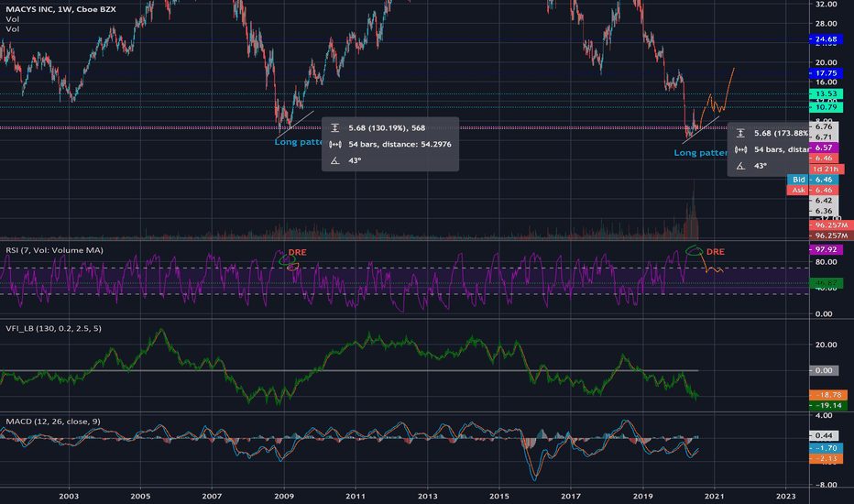Click the 6.71 price scale label

click(824, 137)
